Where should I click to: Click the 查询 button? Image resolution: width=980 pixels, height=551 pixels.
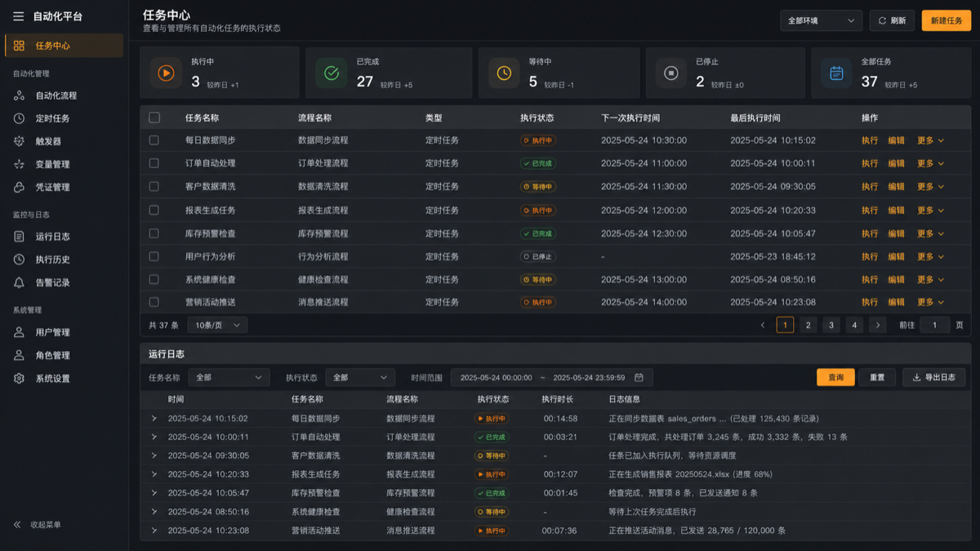click(x=835, y=377)
